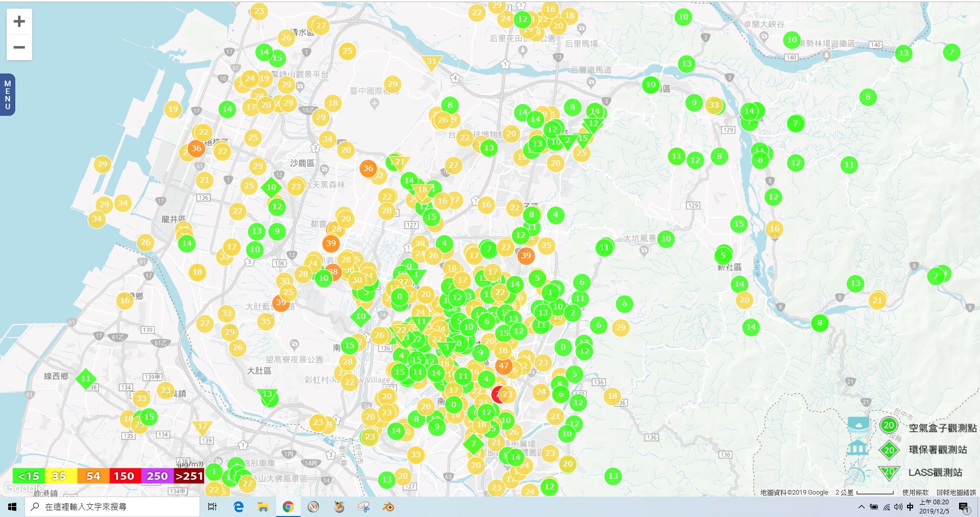Open the scissors snipping app on taskbar
This screenshot has width=980, height=517.
tap(363, 507)
